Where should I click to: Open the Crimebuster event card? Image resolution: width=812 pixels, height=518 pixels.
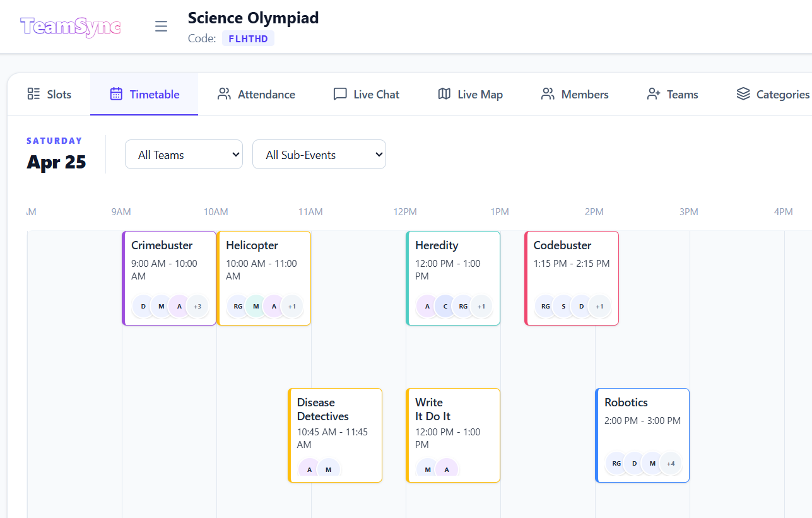click(169, 265)
